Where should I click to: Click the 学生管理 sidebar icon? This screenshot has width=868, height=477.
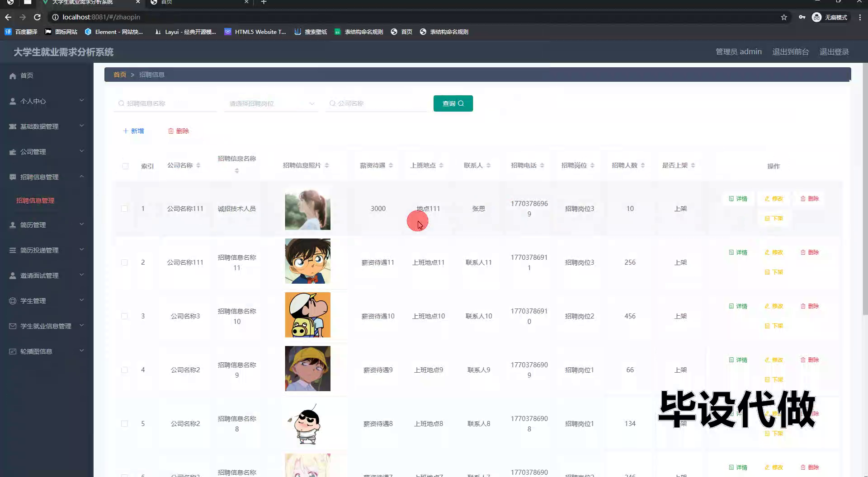click(x=13, y=301)
